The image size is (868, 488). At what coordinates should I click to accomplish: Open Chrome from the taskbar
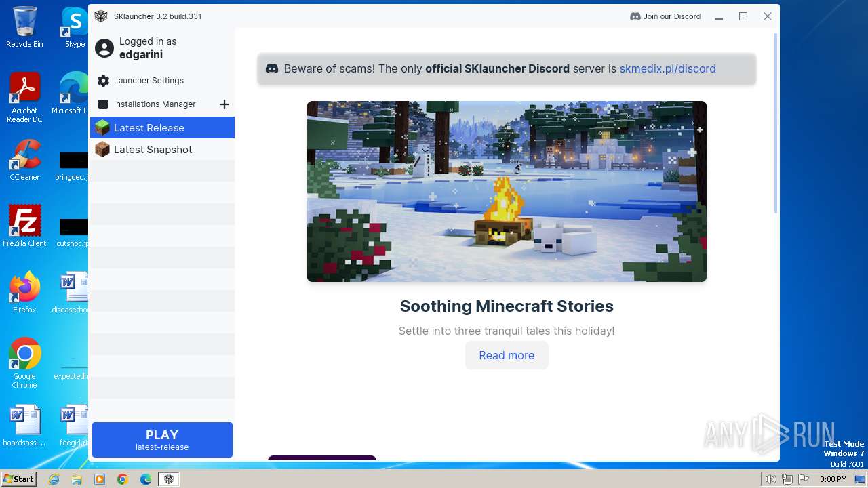[123, 479]
